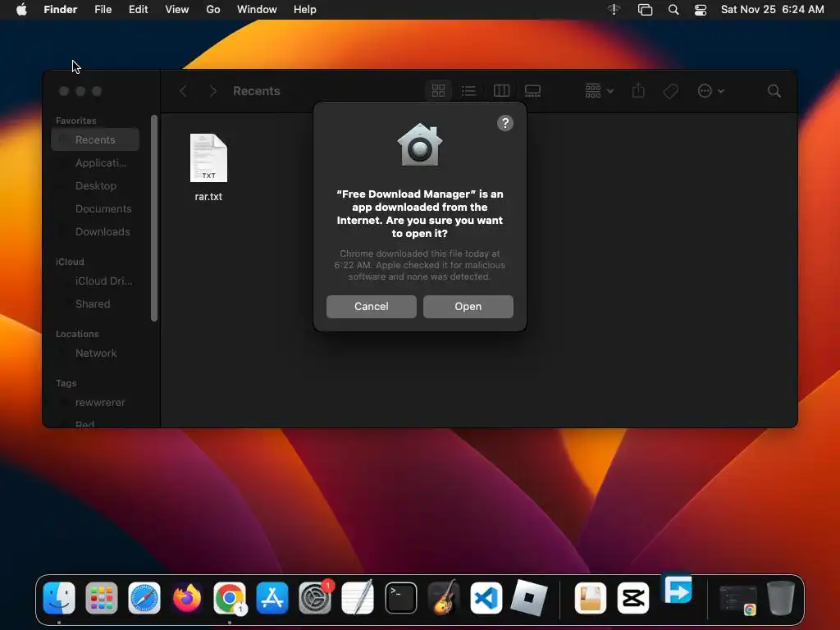This screenshot has height=630, width=840.
Task: Open the Apple menu
Action: [x=21, y=10]
